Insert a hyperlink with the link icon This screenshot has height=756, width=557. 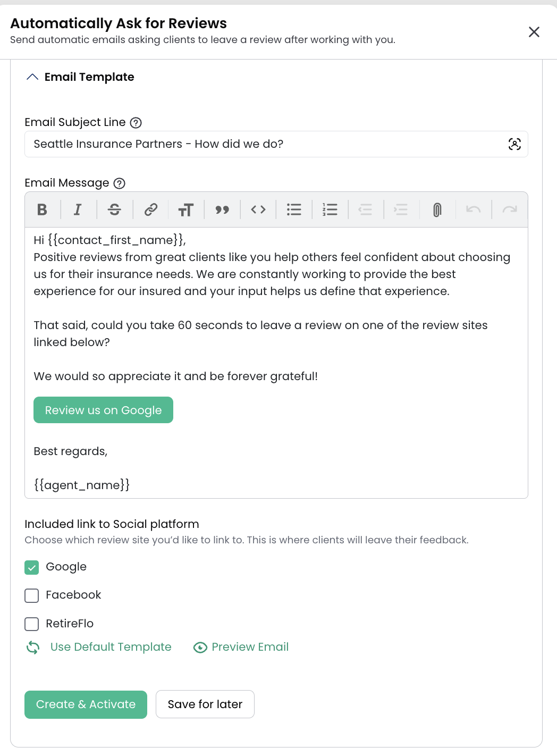(151, 209)
